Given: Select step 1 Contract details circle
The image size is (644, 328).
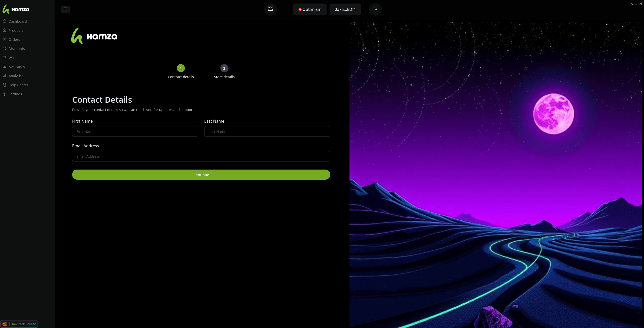Looking at the screenshot, I should tap(181, 68).
